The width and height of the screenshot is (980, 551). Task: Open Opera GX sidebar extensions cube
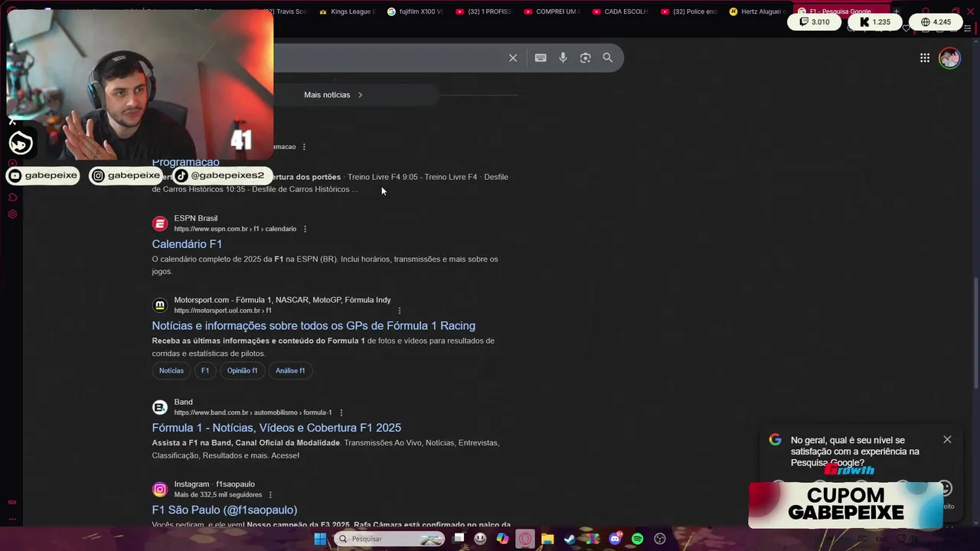tap(12, 197)
